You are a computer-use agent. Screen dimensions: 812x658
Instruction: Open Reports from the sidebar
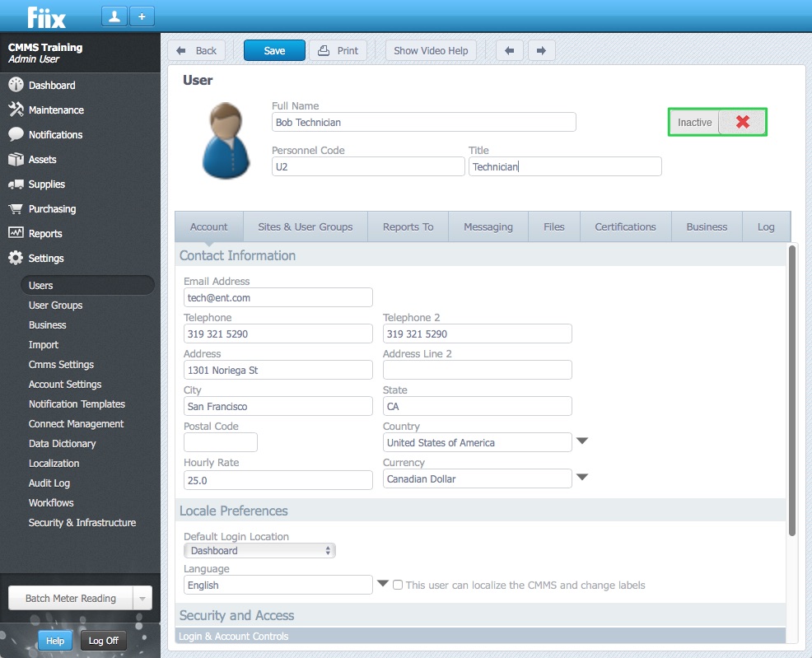point(45,234)
